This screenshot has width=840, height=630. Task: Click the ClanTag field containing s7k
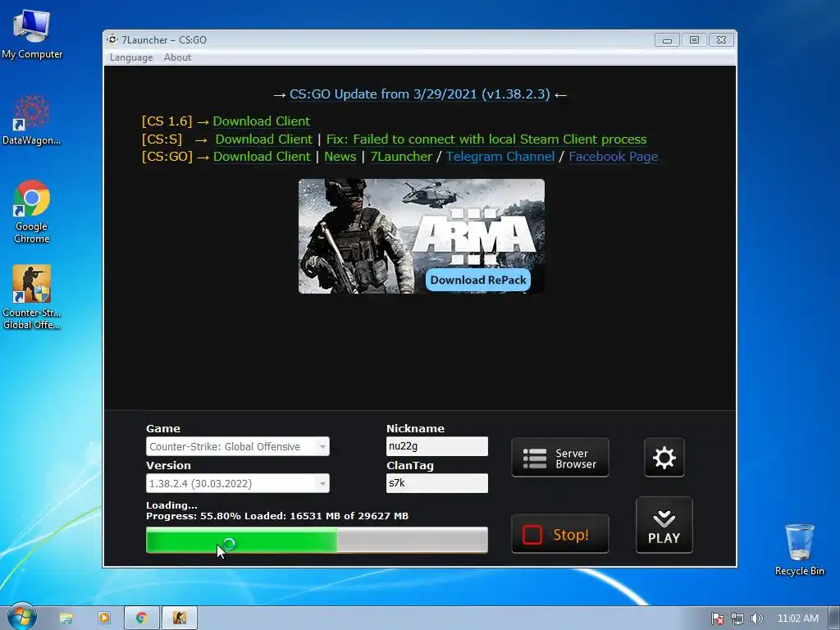click(x=436, y=483)
